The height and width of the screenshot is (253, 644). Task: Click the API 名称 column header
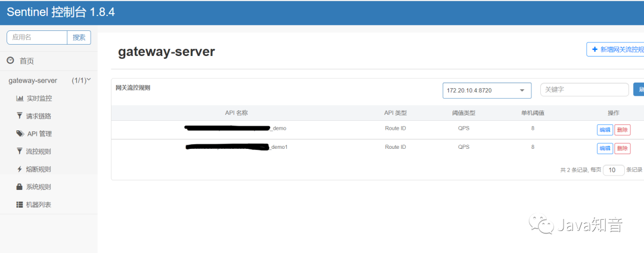pos(236,113)
